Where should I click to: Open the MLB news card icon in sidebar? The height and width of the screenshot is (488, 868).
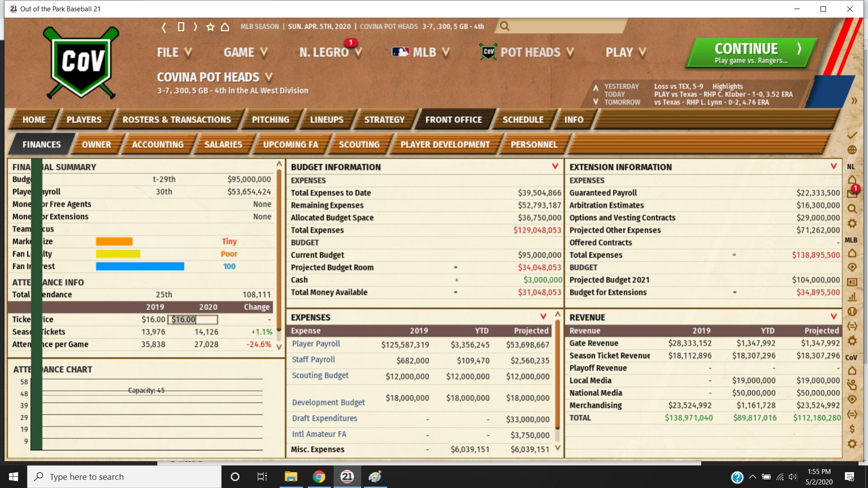(x=852, y=282)
